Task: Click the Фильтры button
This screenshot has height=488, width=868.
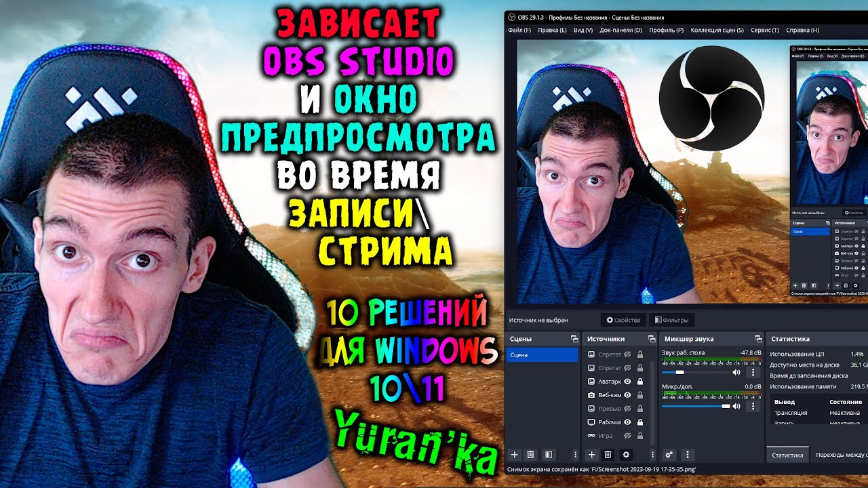Action: click(672, 320)
